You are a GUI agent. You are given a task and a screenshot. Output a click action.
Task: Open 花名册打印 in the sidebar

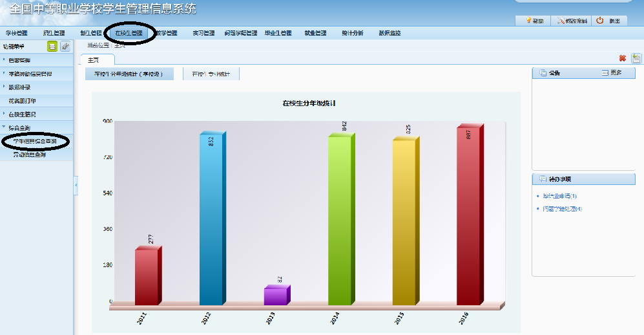[x=37, y=101]
